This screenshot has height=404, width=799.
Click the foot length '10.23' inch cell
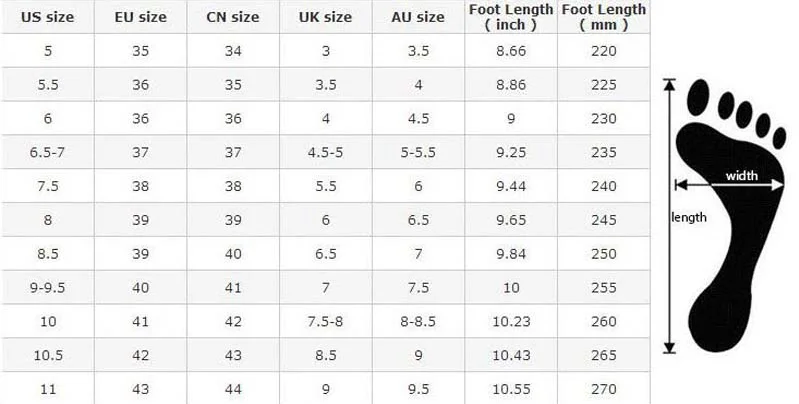coord(511,321)
